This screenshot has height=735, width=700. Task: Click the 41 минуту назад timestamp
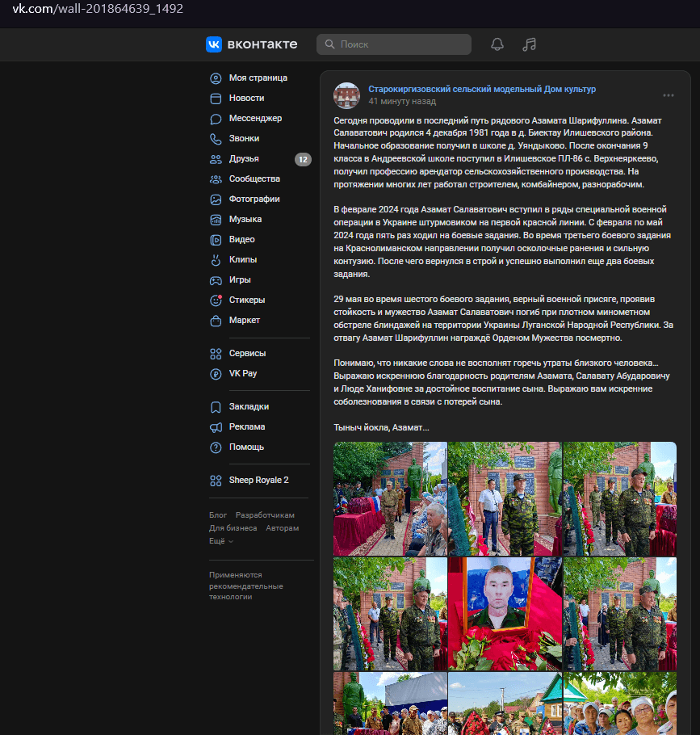pos(402,101)
